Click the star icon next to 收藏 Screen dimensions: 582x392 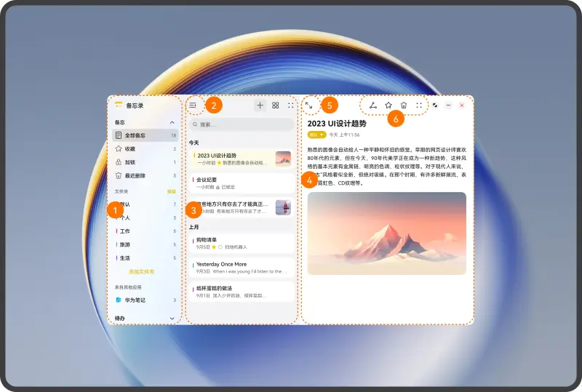click(119, 148)
